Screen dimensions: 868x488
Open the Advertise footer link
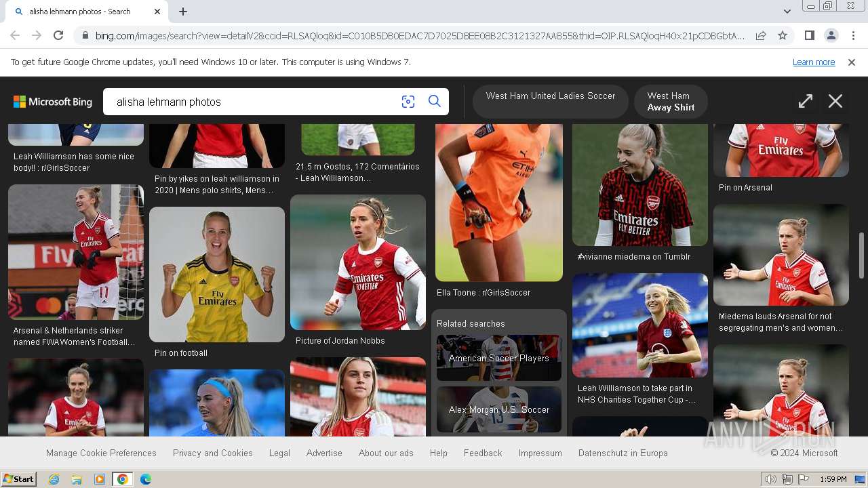[x=324, y=453]
